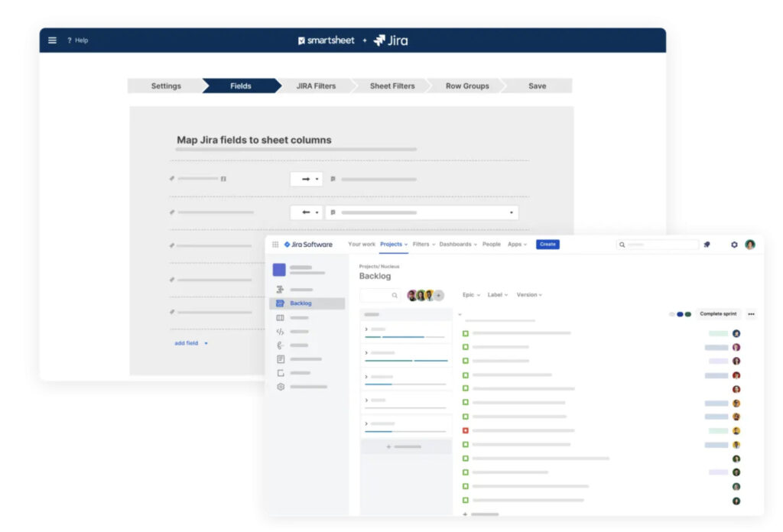Toggle the blue status indicator near Complete sprint
The width and height of the screenshot is (783, 532).
pyautogui.click(x=679, y=313)
